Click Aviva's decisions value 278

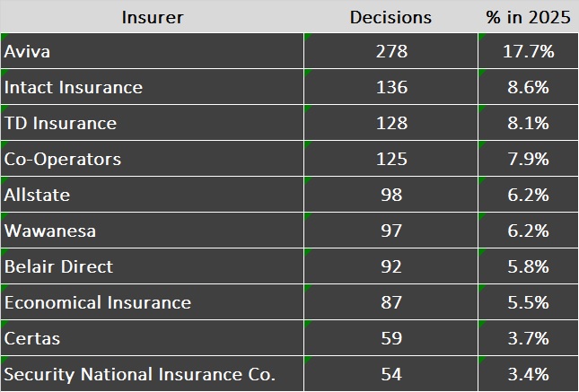(x=390, y=52)
